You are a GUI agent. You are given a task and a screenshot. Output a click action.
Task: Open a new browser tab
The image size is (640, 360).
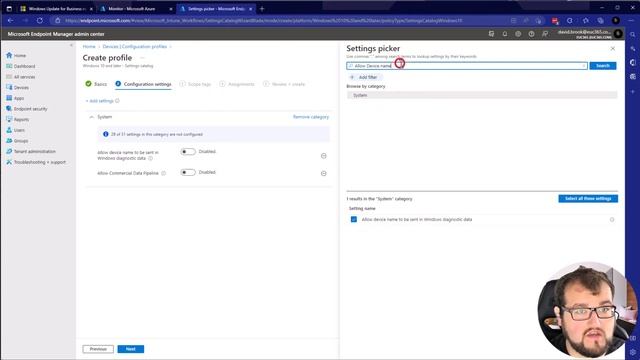[262, 9]
